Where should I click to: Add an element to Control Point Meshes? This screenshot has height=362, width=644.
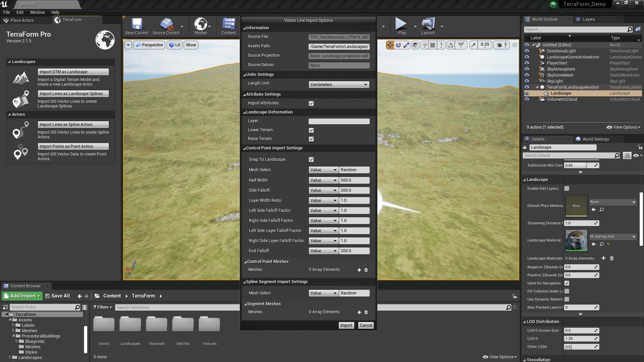359,270
